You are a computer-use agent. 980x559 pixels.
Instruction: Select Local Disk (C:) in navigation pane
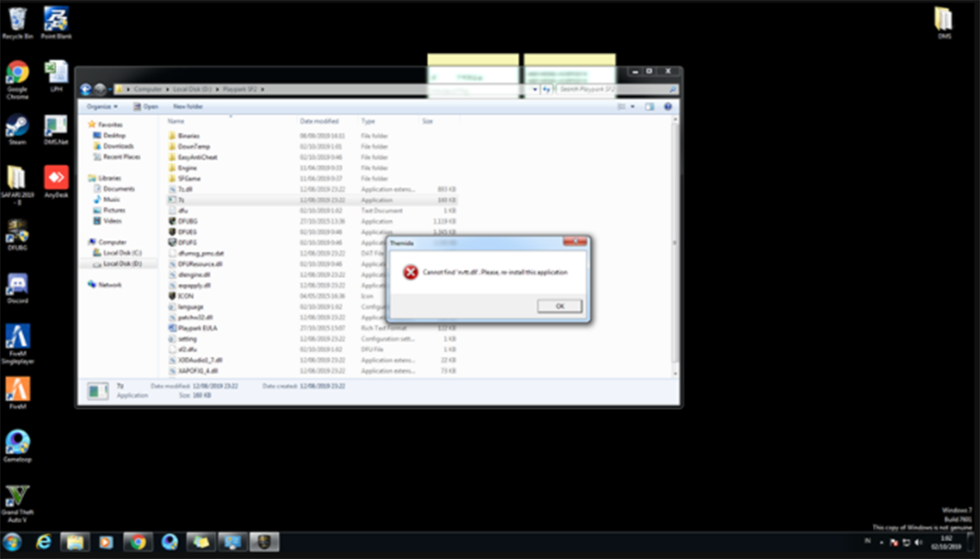click(x=122, y=253)
